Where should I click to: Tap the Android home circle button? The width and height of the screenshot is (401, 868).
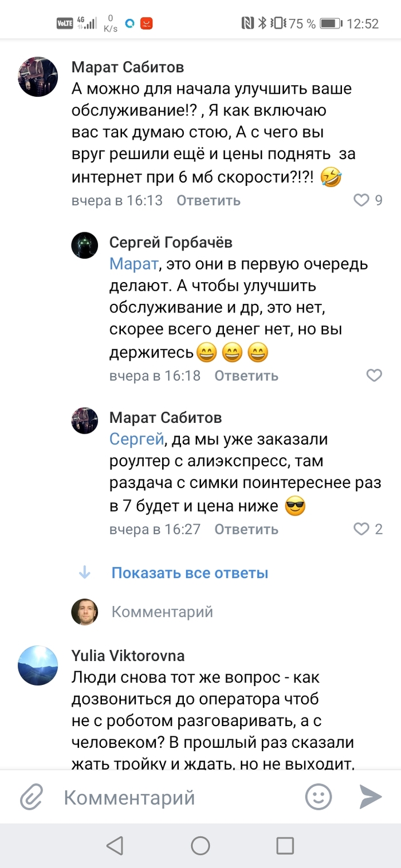200,845
